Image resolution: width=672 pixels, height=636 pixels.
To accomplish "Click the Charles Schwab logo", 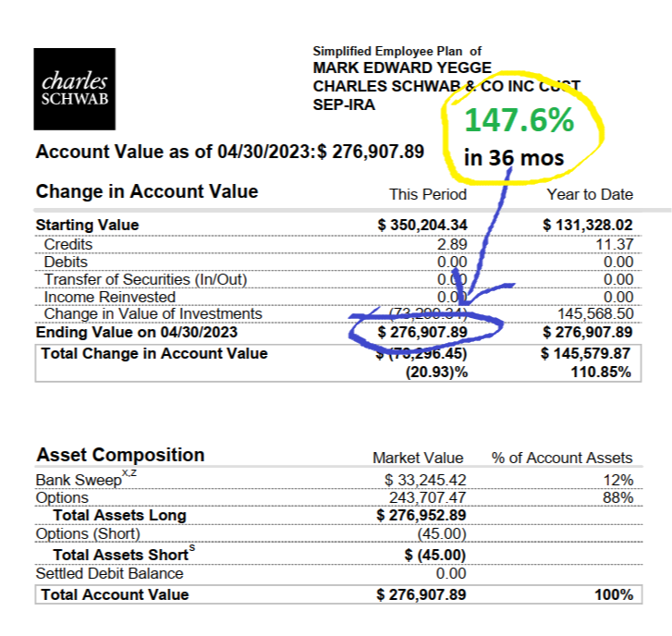I will 75,89.
